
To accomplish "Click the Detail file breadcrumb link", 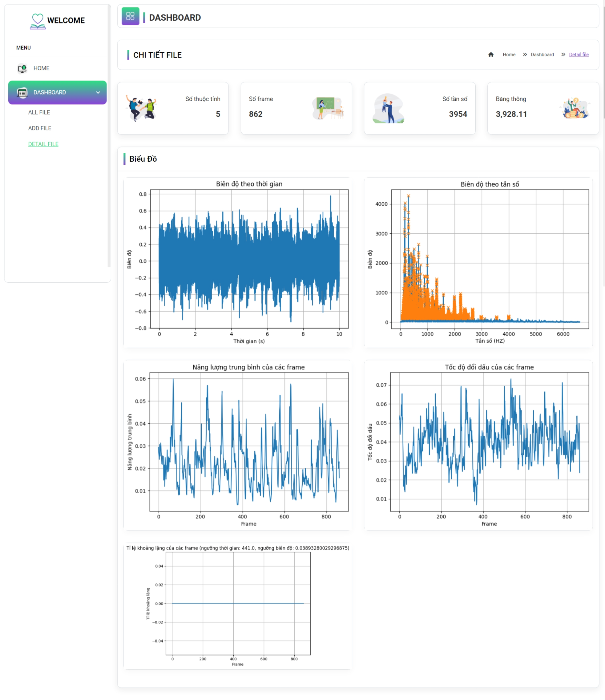I will 578,54.
